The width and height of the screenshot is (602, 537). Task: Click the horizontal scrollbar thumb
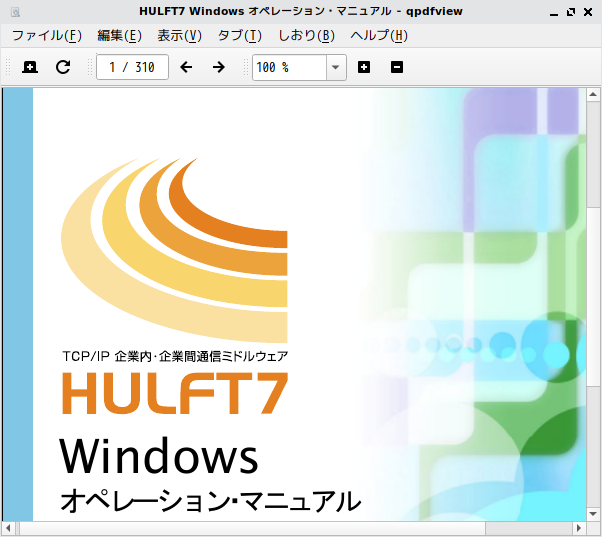tap(253, 528)
